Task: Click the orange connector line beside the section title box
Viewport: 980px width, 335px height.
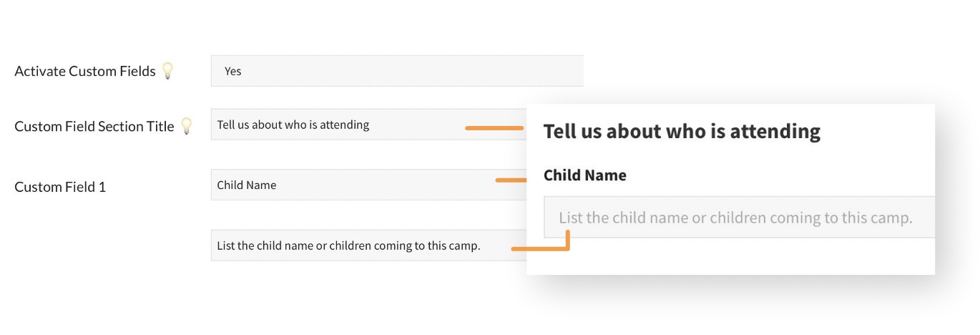Action: point(494,128)
